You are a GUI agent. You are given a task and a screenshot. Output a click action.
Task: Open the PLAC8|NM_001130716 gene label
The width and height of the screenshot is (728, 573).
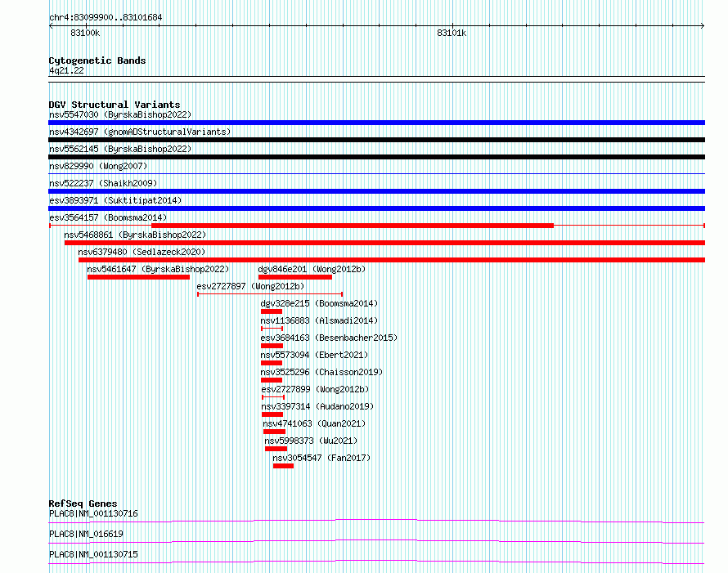pos(93,513)
